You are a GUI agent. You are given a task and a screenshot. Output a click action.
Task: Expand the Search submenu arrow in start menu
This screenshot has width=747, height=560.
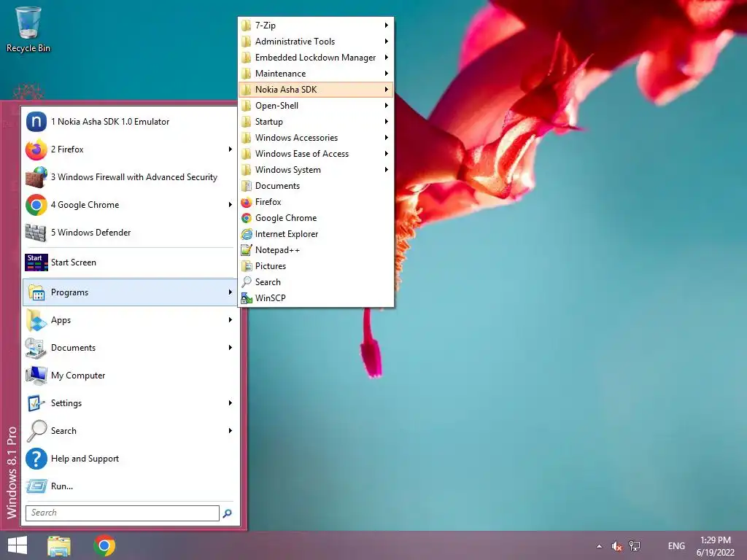click(x=230, y=430)
